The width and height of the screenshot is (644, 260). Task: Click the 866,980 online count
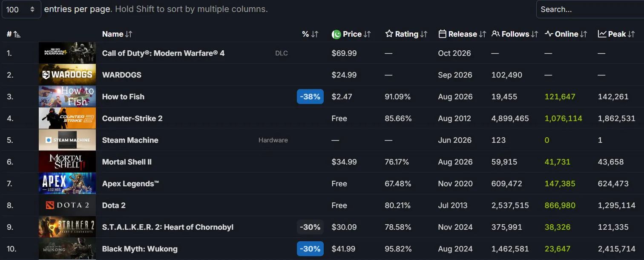tap(560, 205)
